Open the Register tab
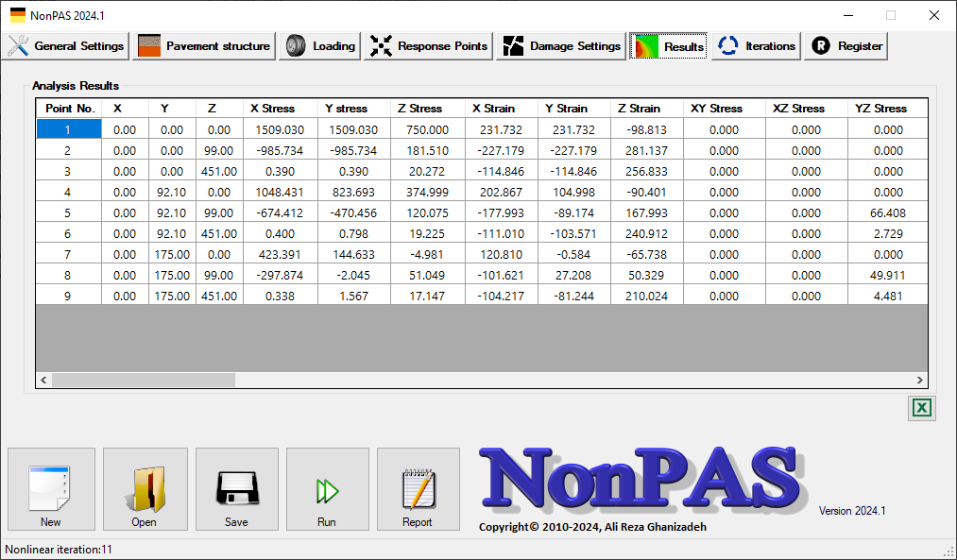 tap(846, 45)
